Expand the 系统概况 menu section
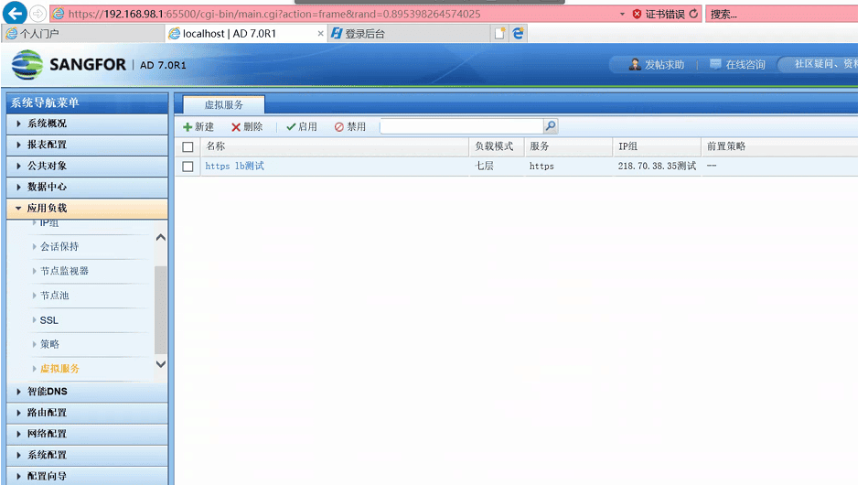This screenshot has width=868, height=485. coord(19,124)
